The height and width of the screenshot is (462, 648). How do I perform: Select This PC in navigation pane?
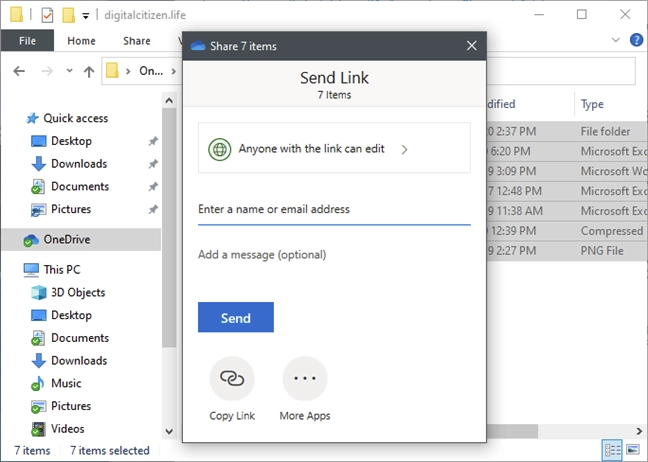[x=62, y=270]
